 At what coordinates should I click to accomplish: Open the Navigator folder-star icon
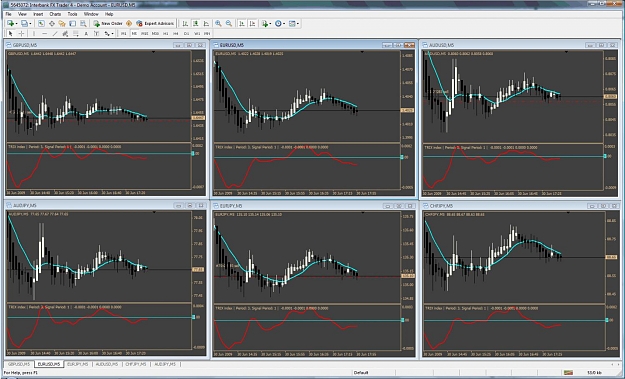coord(62,24)
